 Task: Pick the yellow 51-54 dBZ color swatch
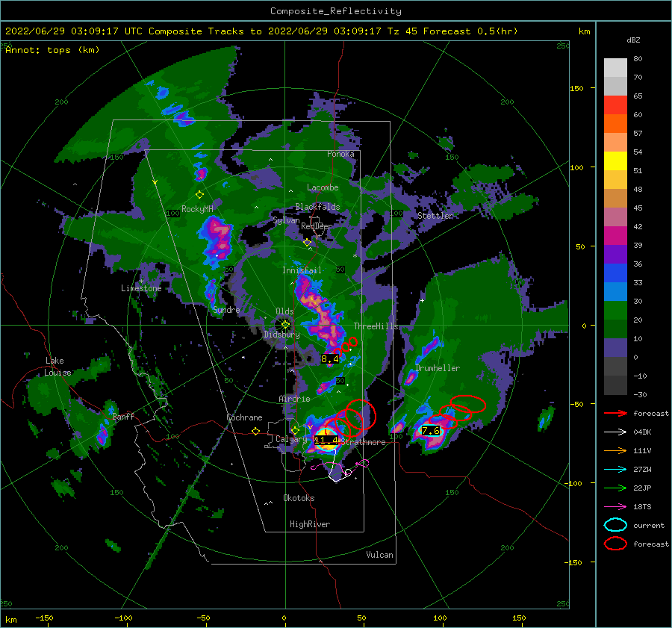click(x=615, y=161)
